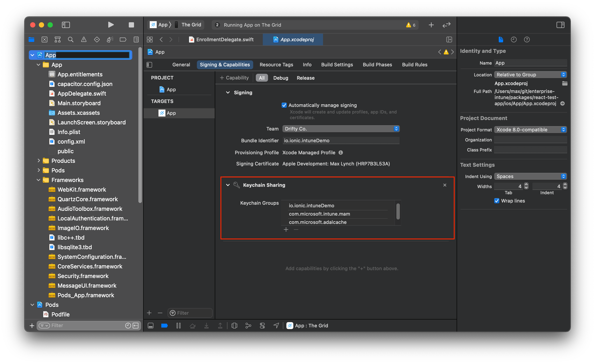Open the Quick Help inspector question mark

527,39
